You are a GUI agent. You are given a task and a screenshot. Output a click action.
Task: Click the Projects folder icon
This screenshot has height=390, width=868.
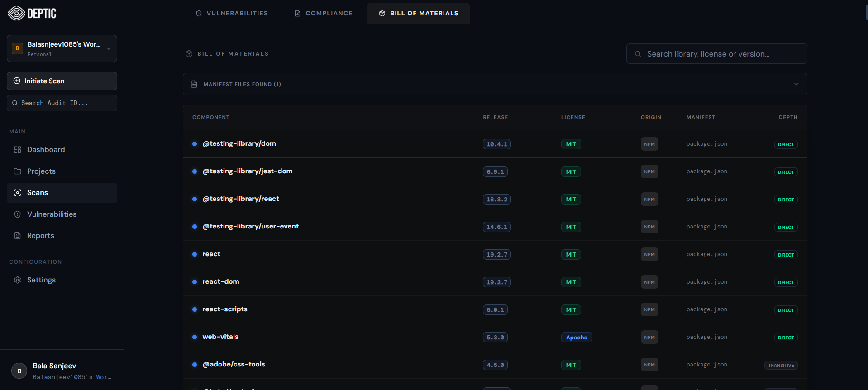point(18,171)
